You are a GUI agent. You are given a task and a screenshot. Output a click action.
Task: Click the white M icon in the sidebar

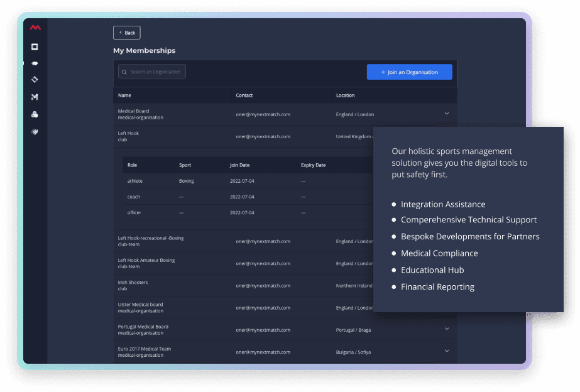click(35, 97)
